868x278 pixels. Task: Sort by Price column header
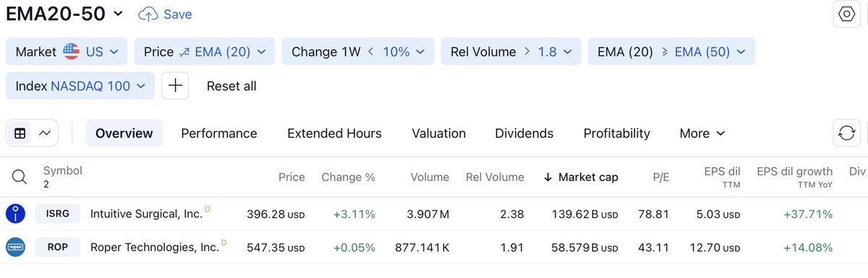292,177
